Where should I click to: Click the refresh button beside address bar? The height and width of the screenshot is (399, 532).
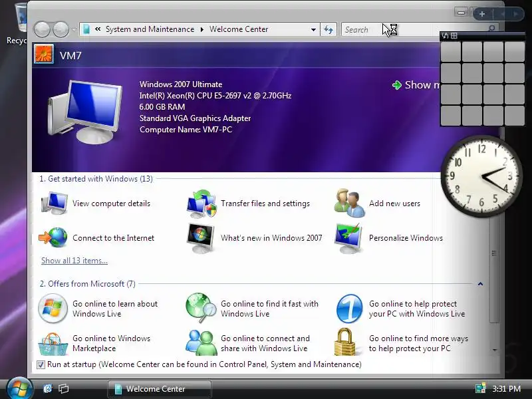tap(329, 29)
